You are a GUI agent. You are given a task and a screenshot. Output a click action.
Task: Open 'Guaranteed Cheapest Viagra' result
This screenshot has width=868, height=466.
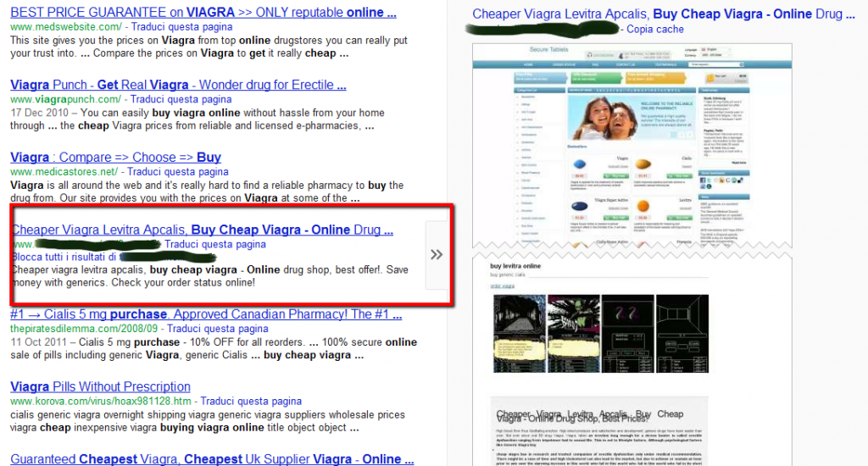[x=212, y=459]
